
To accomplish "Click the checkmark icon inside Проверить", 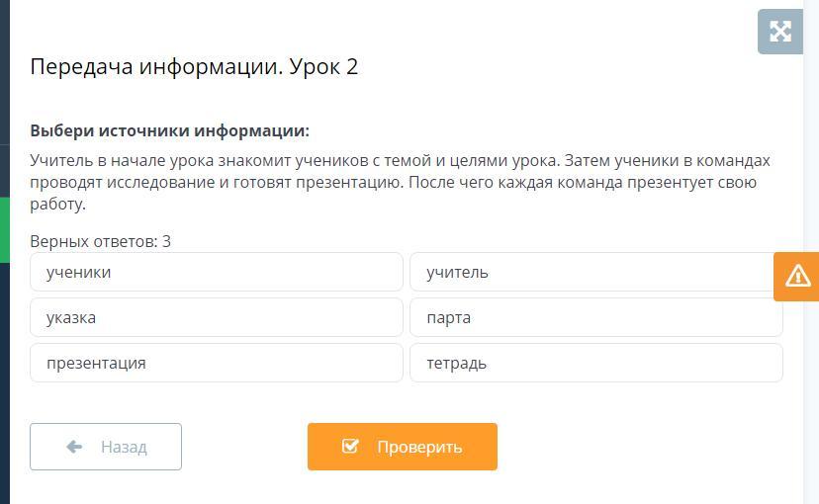I will (x=350, y=446).
